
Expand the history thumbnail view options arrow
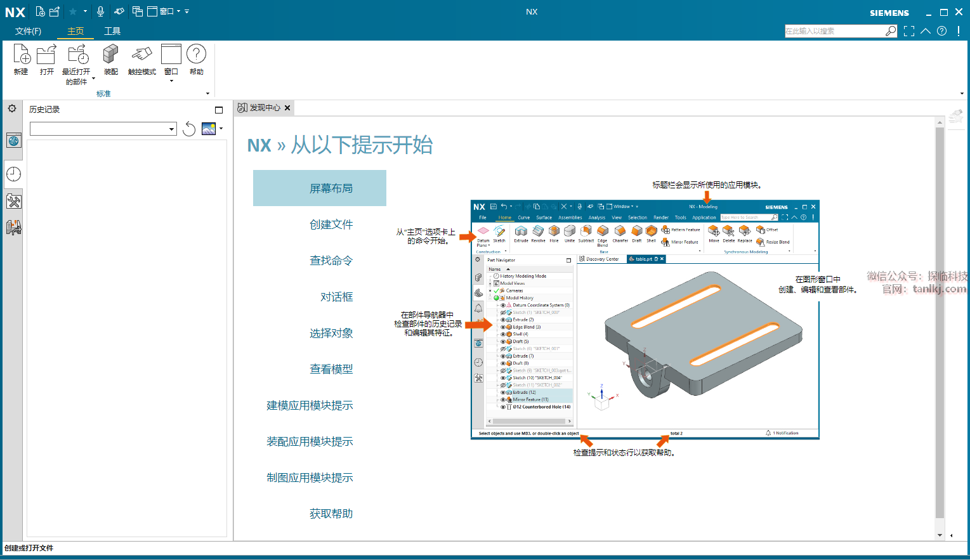pyautogui.click(x=221, y=129)
